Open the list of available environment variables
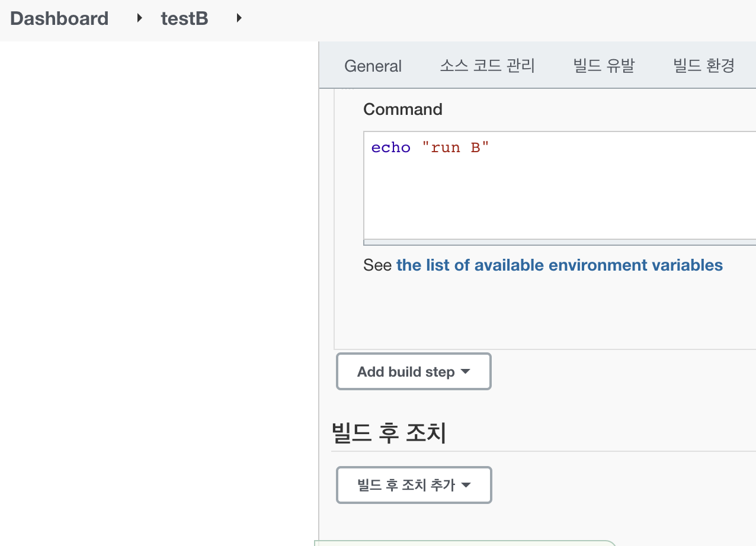Image resolution: width=756 pixels, height=546 pixels. 559,265
